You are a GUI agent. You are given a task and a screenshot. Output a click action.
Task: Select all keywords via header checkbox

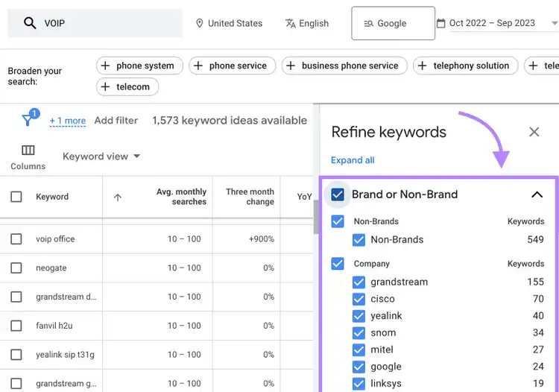pos(16,197)
